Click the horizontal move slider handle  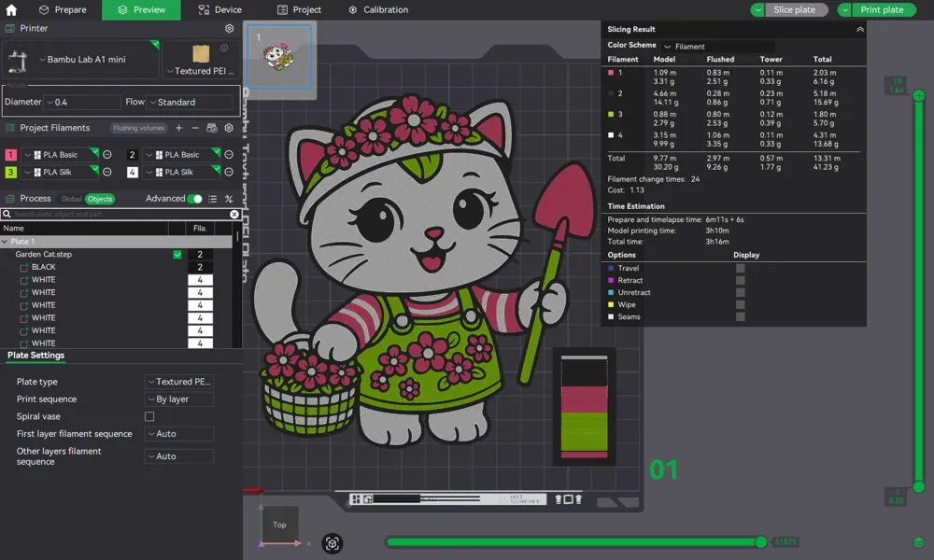(x=760, y=542)
